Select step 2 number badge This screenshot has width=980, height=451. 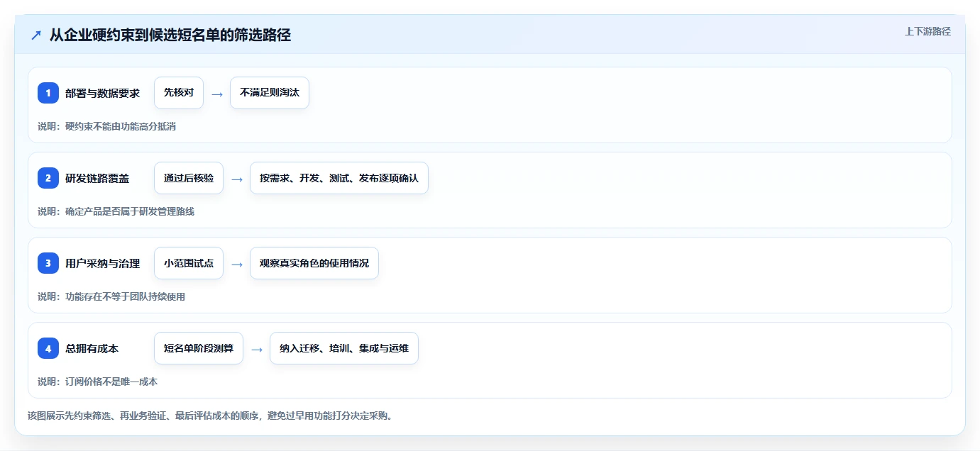48,178
